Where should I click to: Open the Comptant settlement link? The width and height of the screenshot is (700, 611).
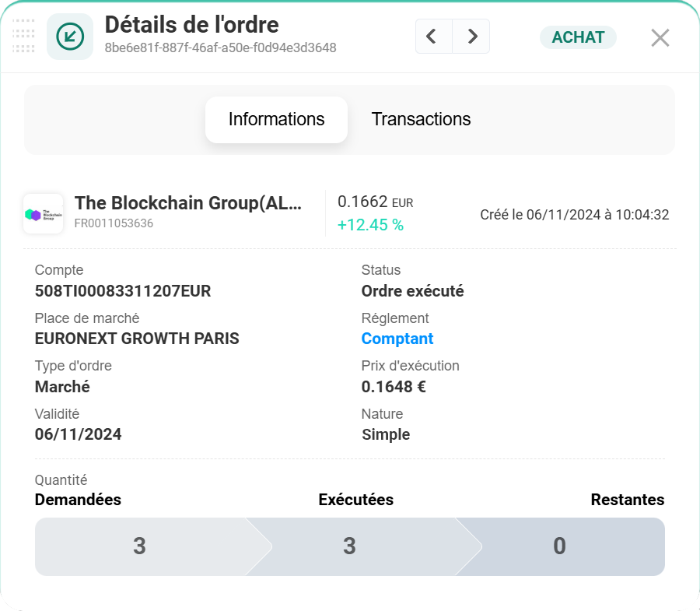(x=397, y=339)
